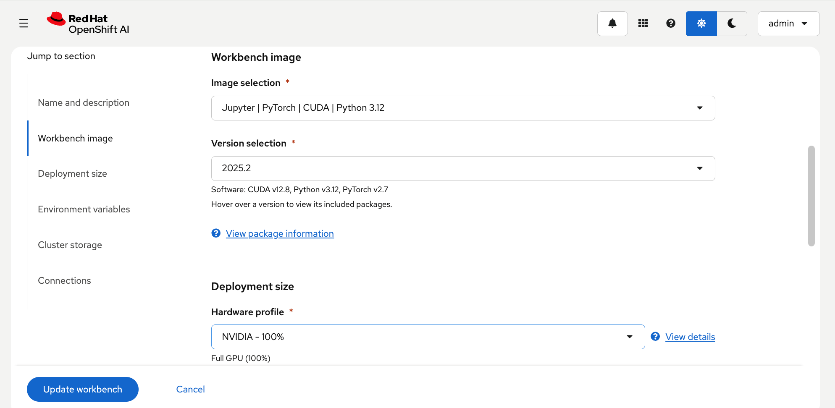Switch to dark theme moon icon
This screenshot has width=835, height=408.
coord(732,23)
